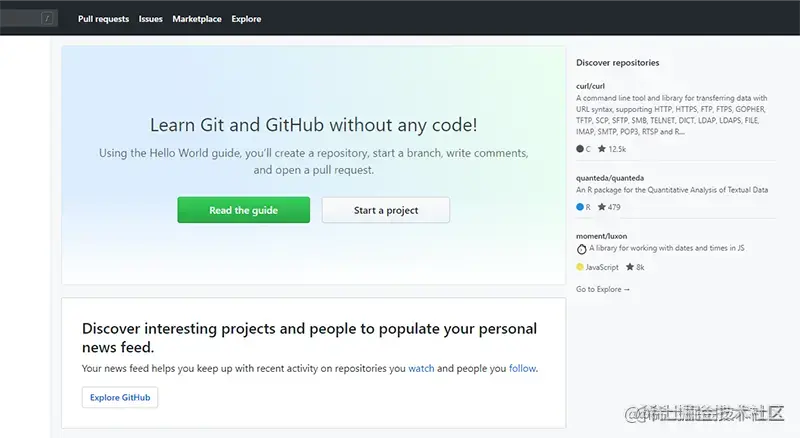Focus the search field in the header
800x438 pixels.
pyautogui.click(x=25, y=18)
